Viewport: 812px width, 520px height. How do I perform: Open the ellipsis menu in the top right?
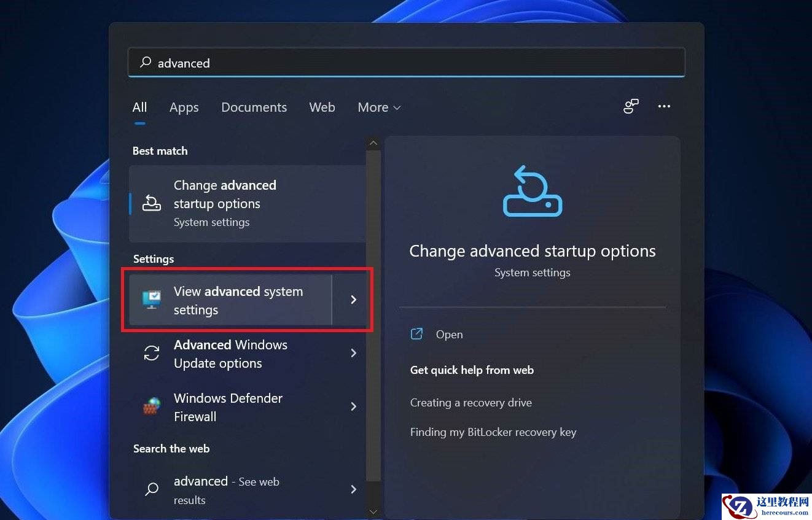coord(664,106)
